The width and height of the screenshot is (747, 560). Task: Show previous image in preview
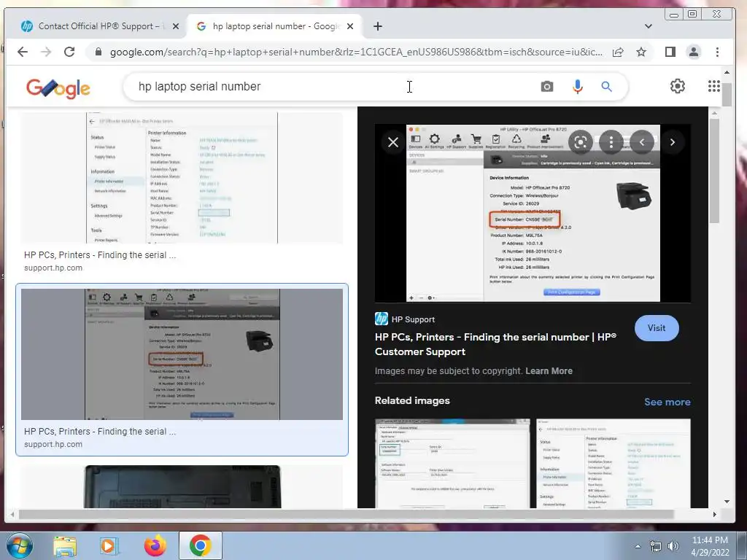coord(642,142)
